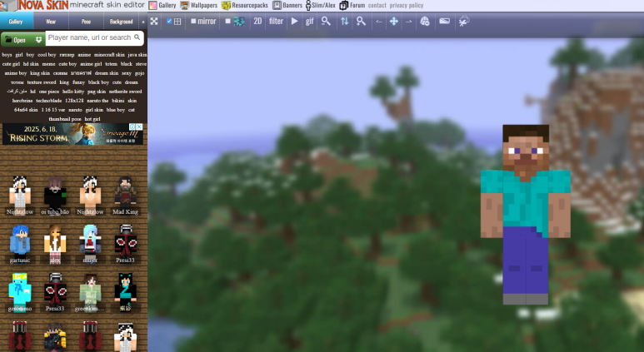Click Steve's head on the 3D model

pos(526,147)
